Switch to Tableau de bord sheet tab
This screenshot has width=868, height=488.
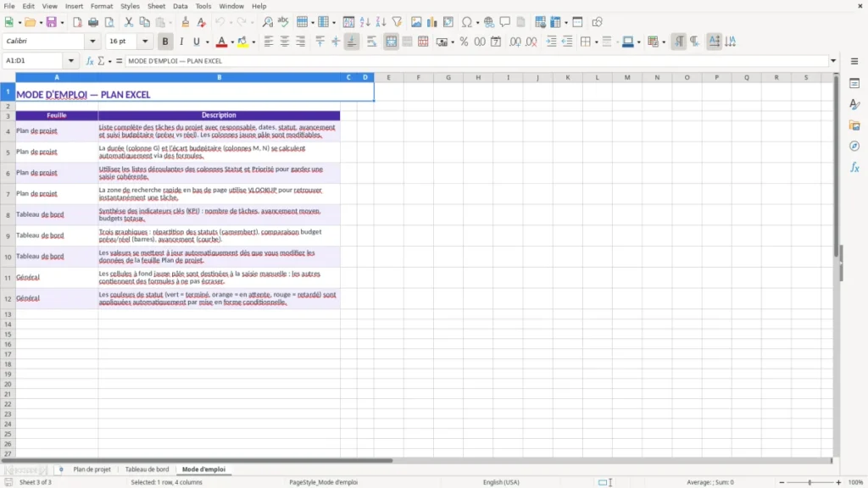point(147,469)
